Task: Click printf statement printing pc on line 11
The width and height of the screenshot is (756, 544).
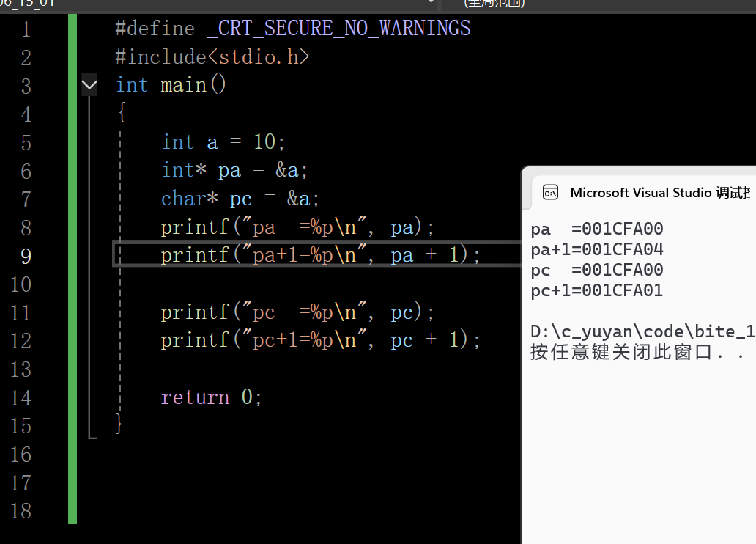Action: [x=297, y=312]
